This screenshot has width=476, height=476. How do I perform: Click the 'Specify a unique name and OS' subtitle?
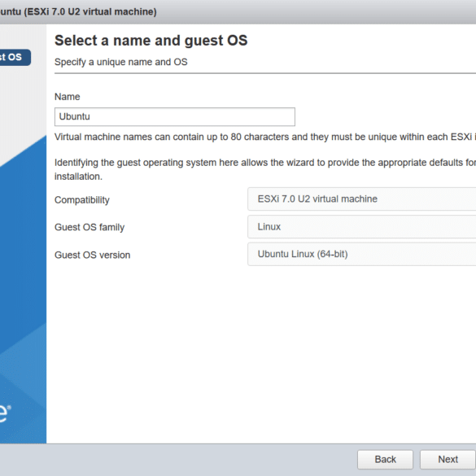(120, 62)
